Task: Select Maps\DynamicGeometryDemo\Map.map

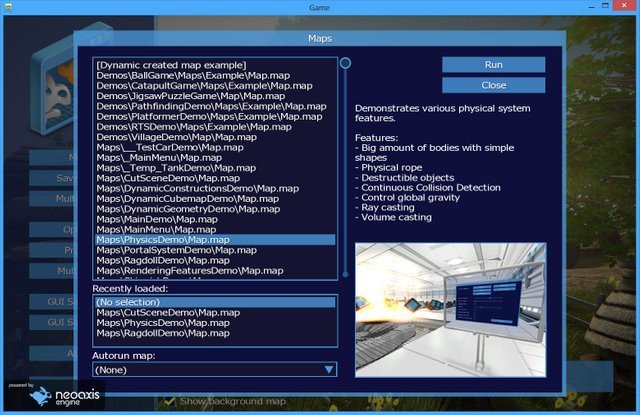Action: (x=215, y=209)
